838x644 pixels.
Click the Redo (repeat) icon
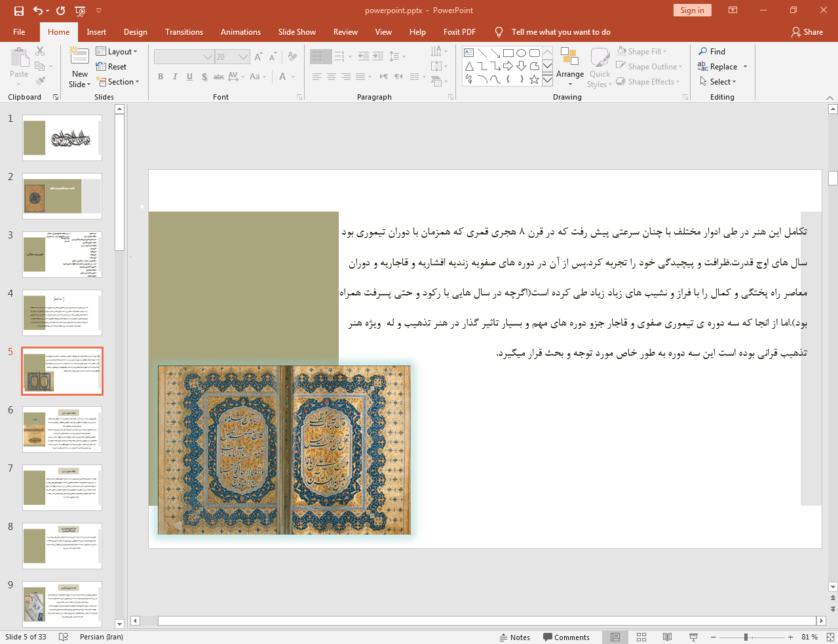(x=61, y=10)
